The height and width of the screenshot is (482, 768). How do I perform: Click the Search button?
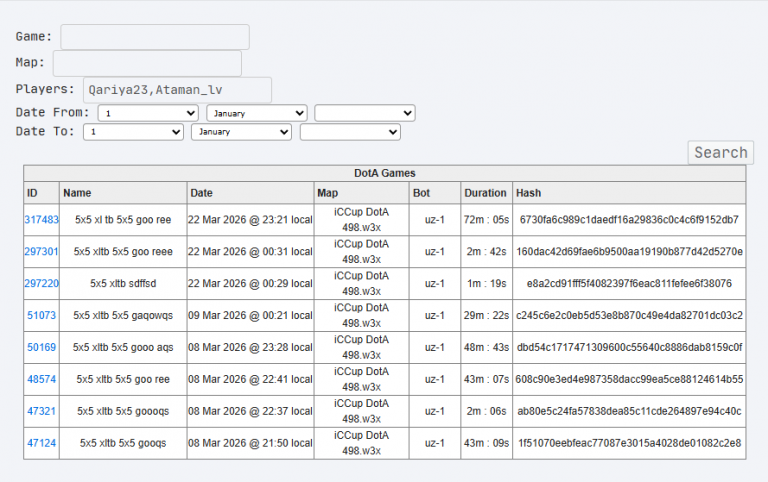pyautogui.click(x=720, y=152)
